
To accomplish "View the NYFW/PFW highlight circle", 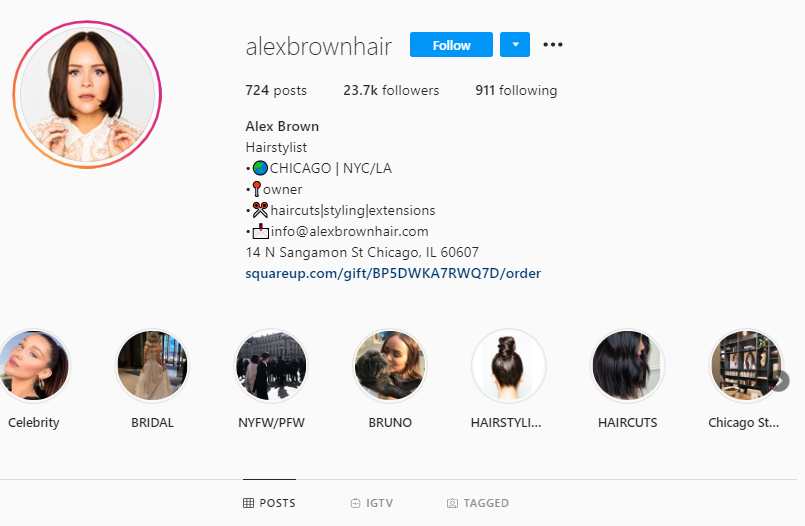I will point(271,366).
